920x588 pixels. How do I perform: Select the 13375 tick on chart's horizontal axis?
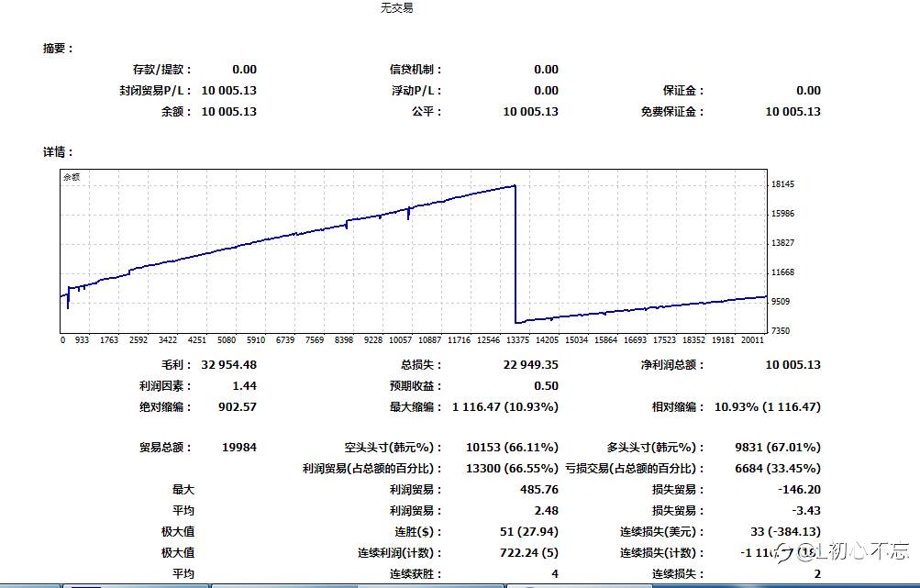(517, 339)
